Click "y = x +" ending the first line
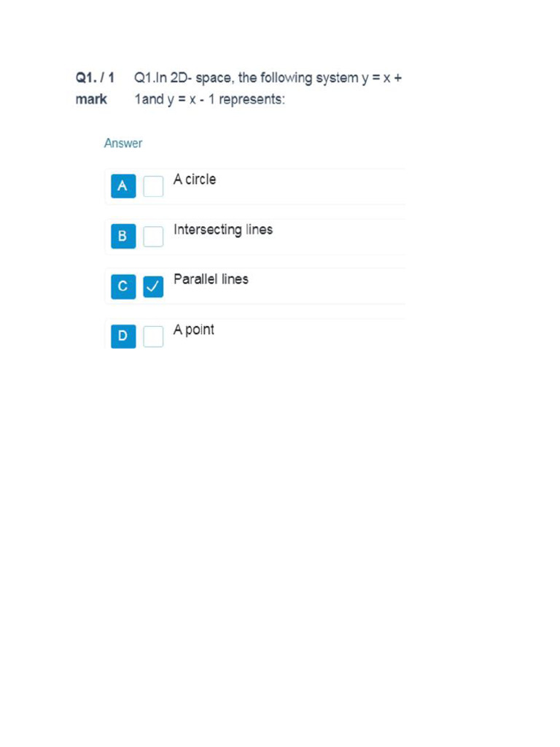This screenshot has width=560, height=747. point(381,78)
